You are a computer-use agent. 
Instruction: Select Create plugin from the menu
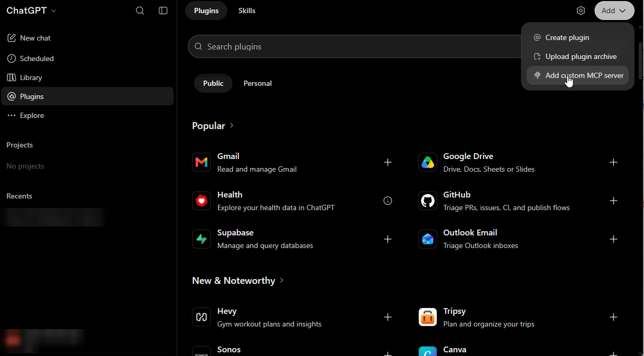578,37
